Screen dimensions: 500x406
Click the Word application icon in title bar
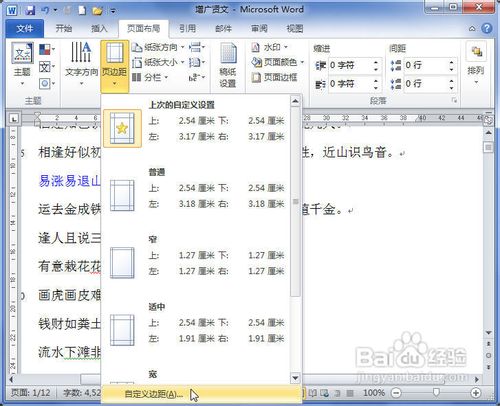12,10
